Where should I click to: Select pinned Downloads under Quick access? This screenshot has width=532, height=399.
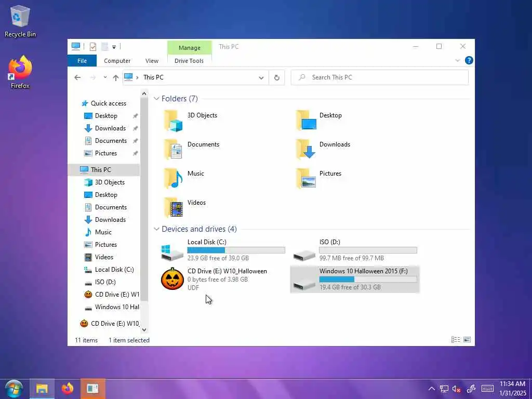point(110,128)
